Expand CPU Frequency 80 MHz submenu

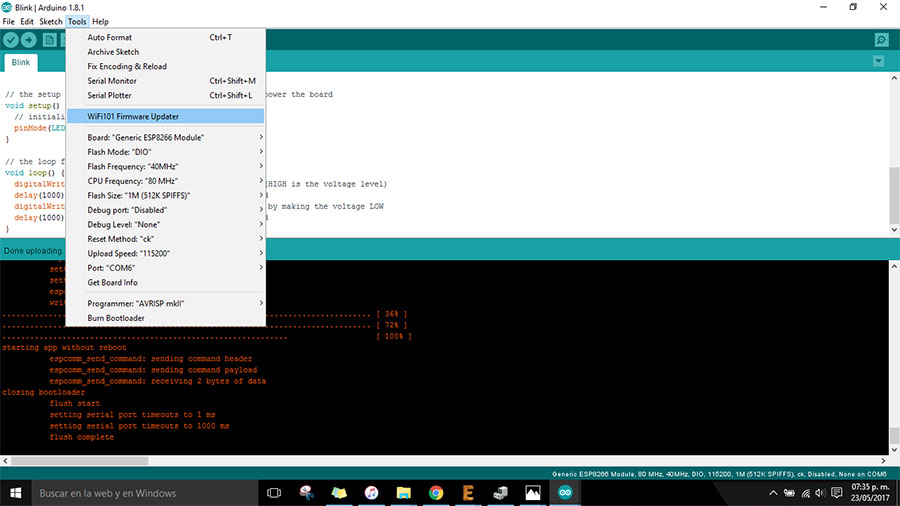(x=166, y=181)
